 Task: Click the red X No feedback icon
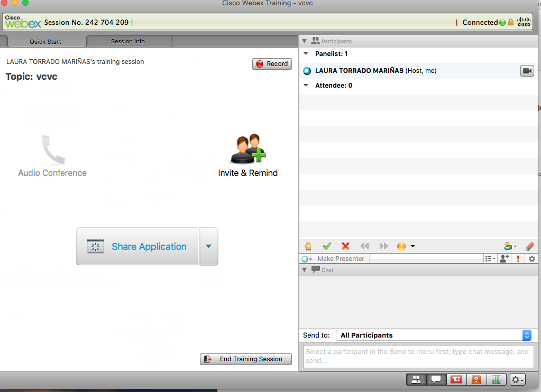click(x=345, y=246)
